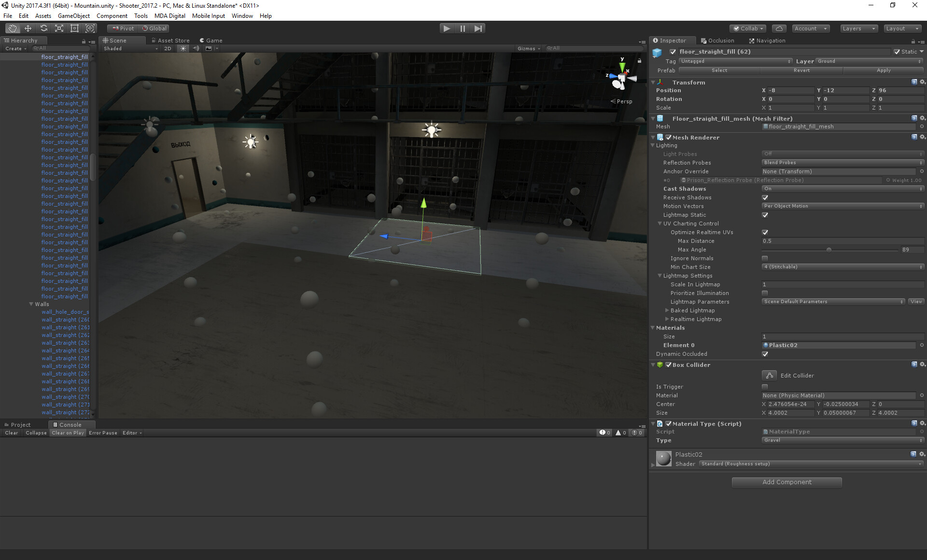927x560 pixels.
Task: Switch to the Game tab
Action: tap(211, 41)
